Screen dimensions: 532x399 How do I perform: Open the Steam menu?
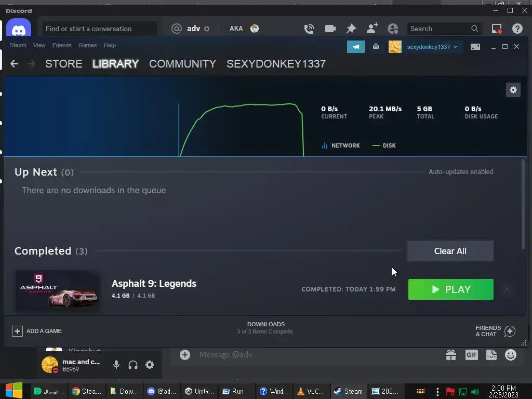click(x=18, y=45)
